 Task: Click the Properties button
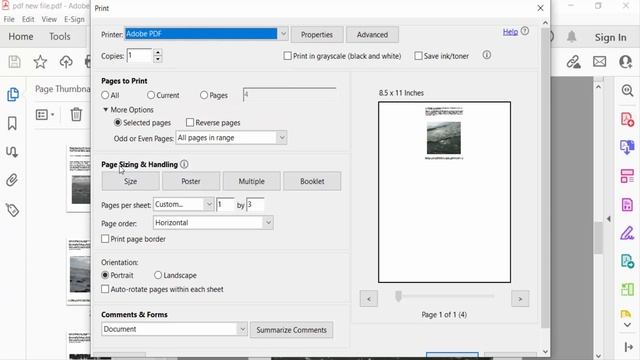(x=317, y=35)
